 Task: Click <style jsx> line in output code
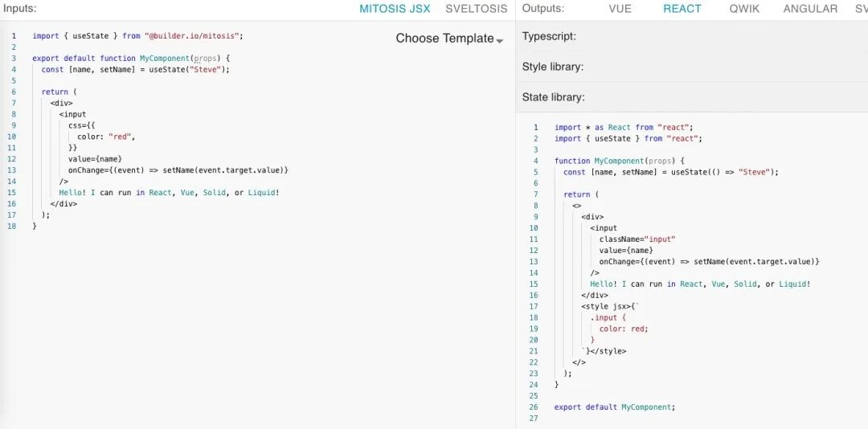click(611, 306)
